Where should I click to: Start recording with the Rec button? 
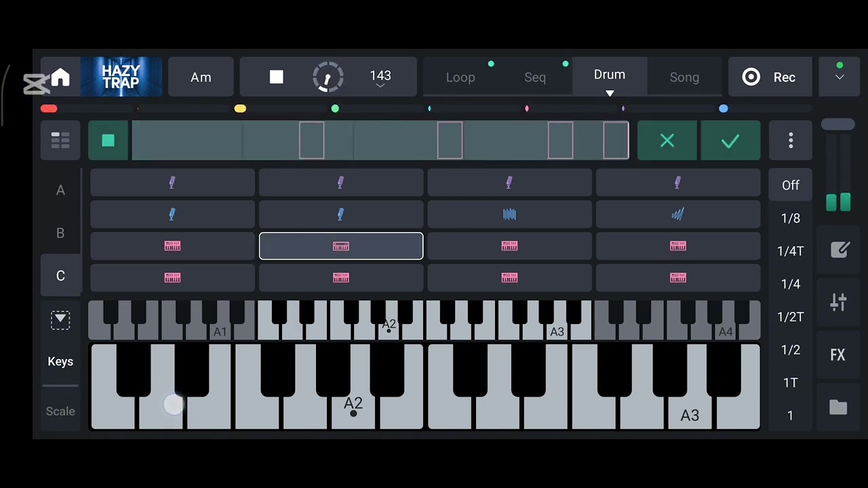769,77
